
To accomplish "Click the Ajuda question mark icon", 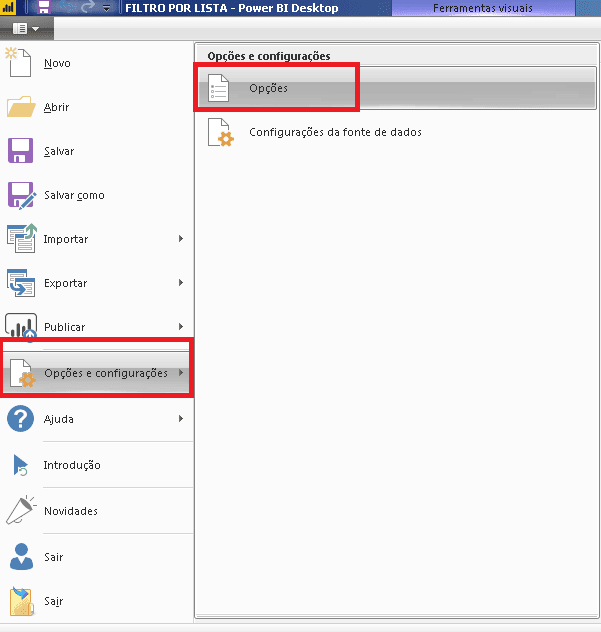I will (x=20, y=419).
